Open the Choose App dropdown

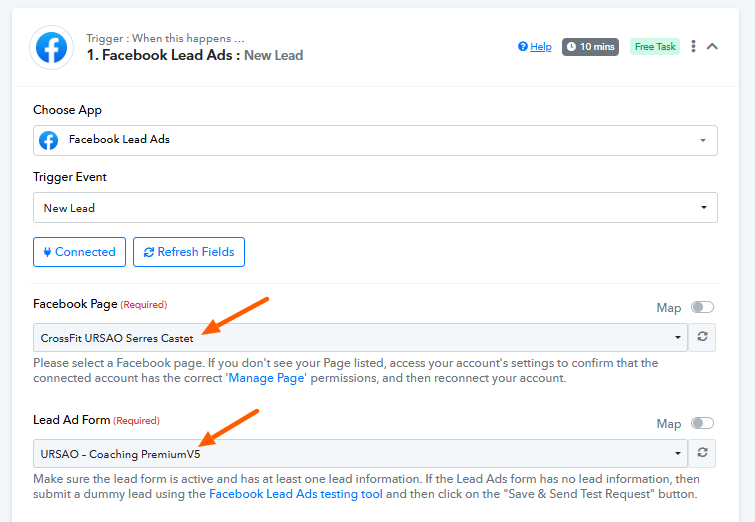point(375,140)
